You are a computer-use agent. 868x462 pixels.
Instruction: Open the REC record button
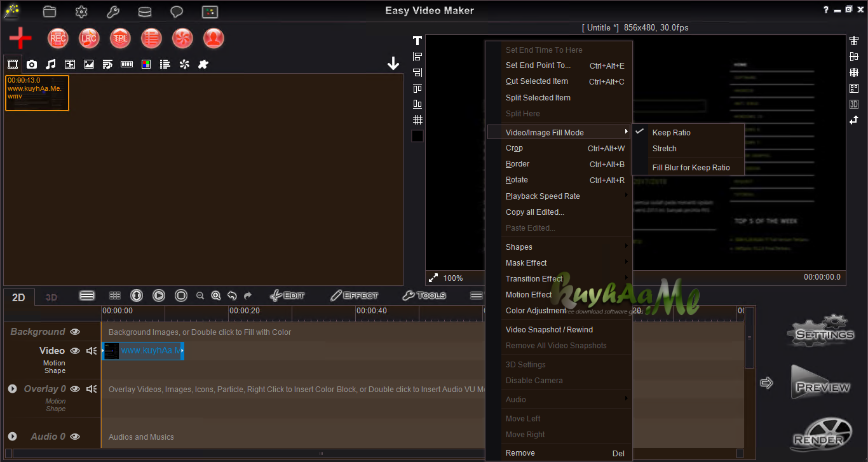pos(58,39)
